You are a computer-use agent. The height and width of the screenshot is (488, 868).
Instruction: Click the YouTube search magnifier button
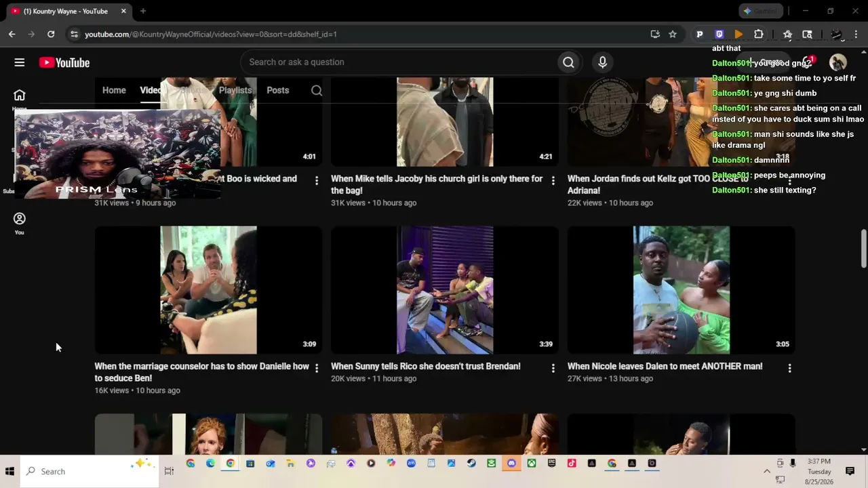click(568, 62)
